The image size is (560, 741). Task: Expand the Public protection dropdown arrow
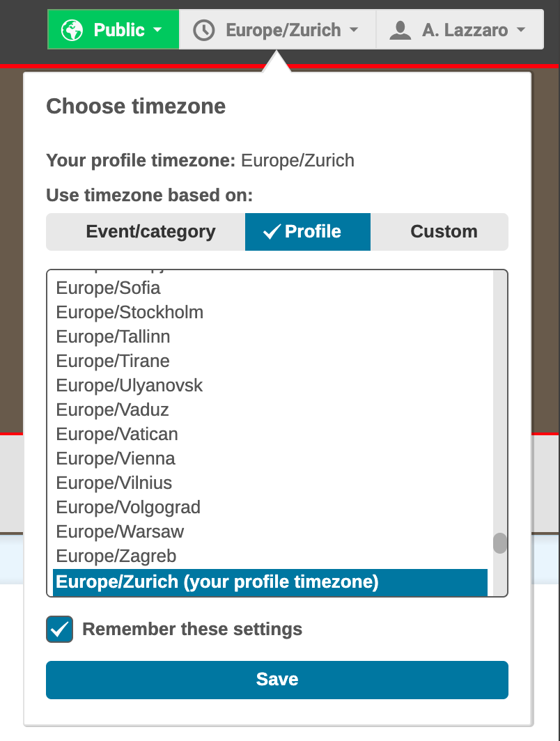[x=157, y=31]
